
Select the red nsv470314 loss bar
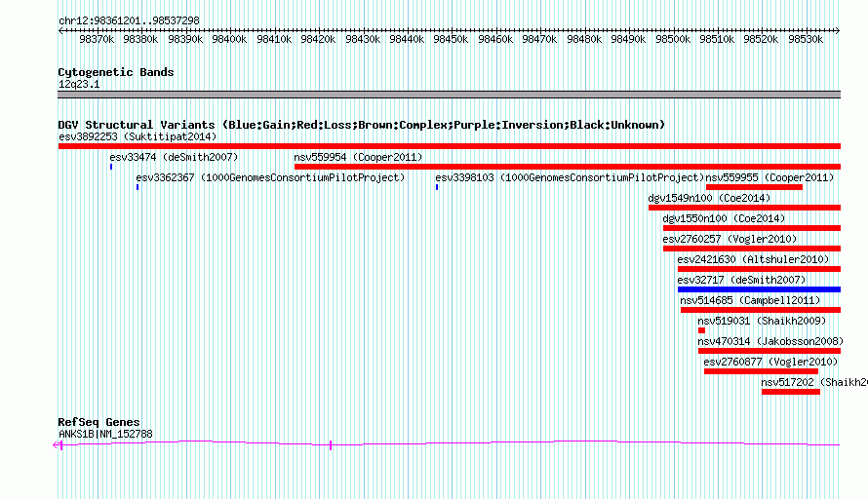coord(769,351)
